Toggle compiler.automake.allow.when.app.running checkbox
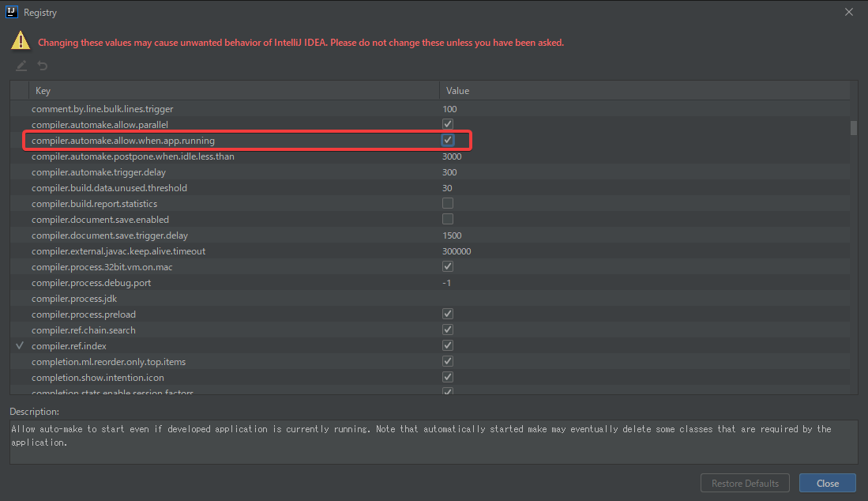Image resolution: width=868 pixels, height=501 pixels. click(448, 140)
